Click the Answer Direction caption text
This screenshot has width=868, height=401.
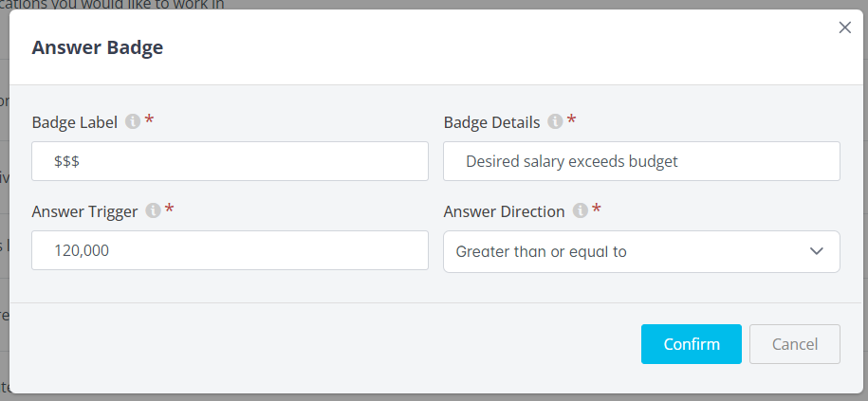(504, 211)
